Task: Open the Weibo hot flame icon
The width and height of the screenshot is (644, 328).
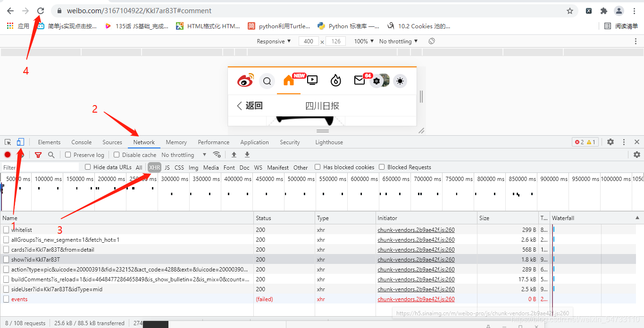Action: pos(335,81)
